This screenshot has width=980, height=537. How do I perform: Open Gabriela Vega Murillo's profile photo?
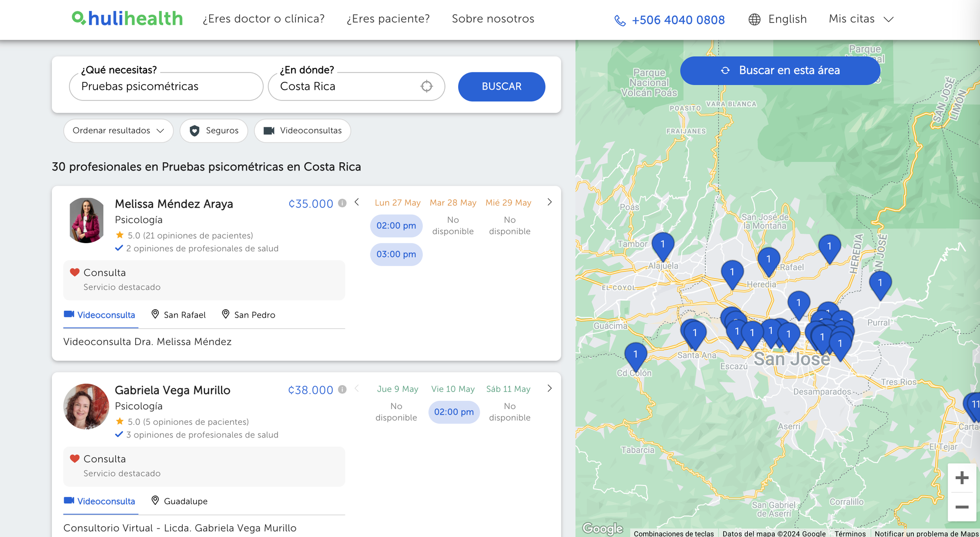pyautogui.click(x=86, y=407)
